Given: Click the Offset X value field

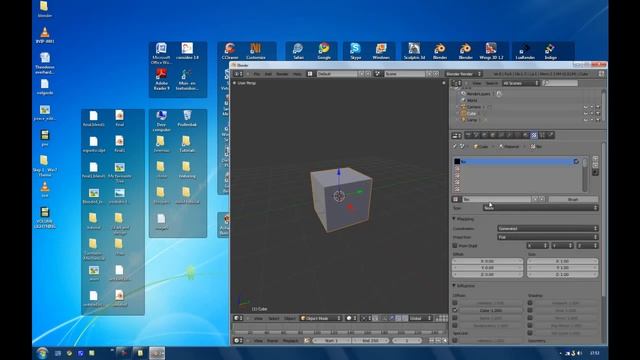Looking at the screenshot, I should [487, 261].
